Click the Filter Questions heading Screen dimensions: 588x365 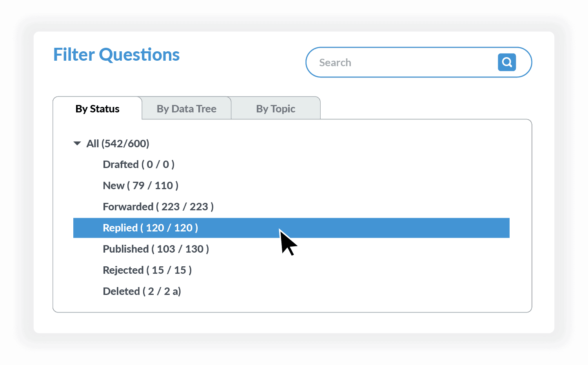[x=116, y=55]
